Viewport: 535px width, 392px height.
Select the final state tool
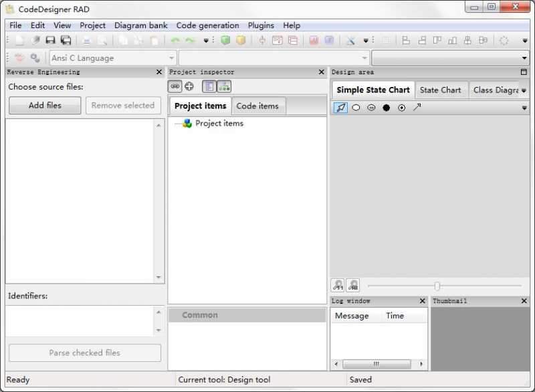point(403,108)
